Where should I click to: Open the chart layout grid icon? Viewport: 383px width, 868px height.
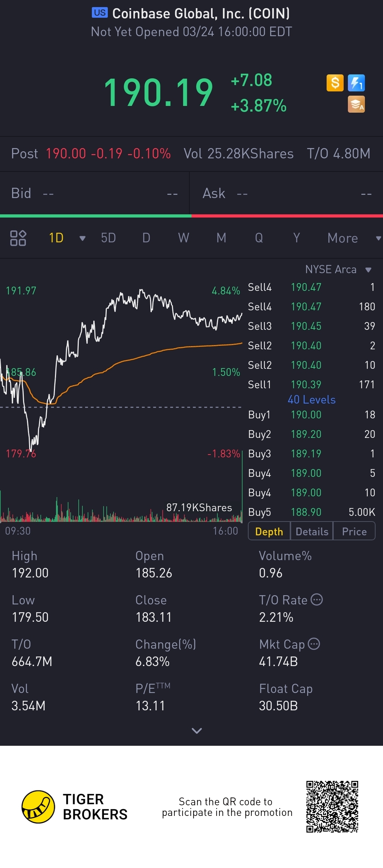[x=18, y=238]
